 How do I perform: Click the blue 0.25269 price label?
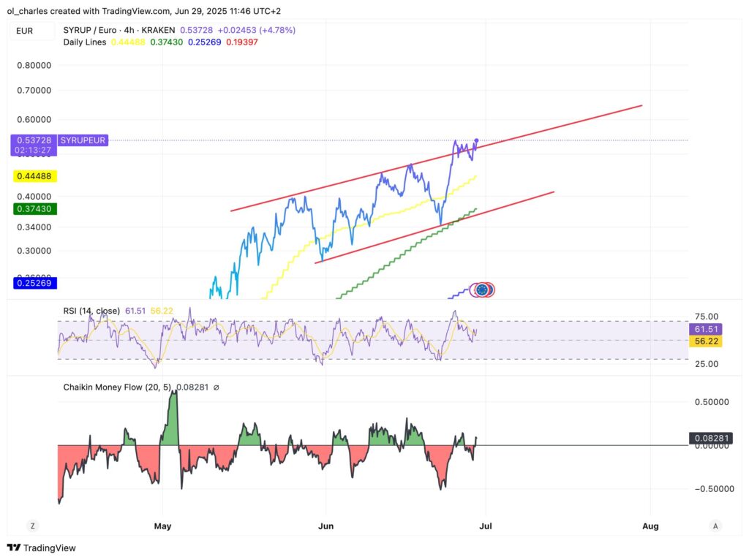point(36,283)
